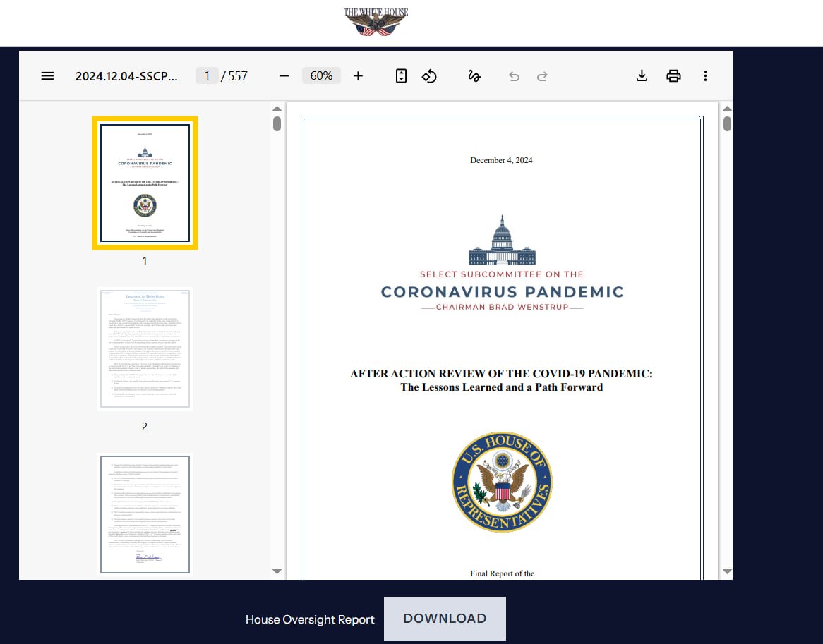This screenshot has width=823, height=644.
Task: Select the draw annotation tool
Action: [x=474, y=76]
